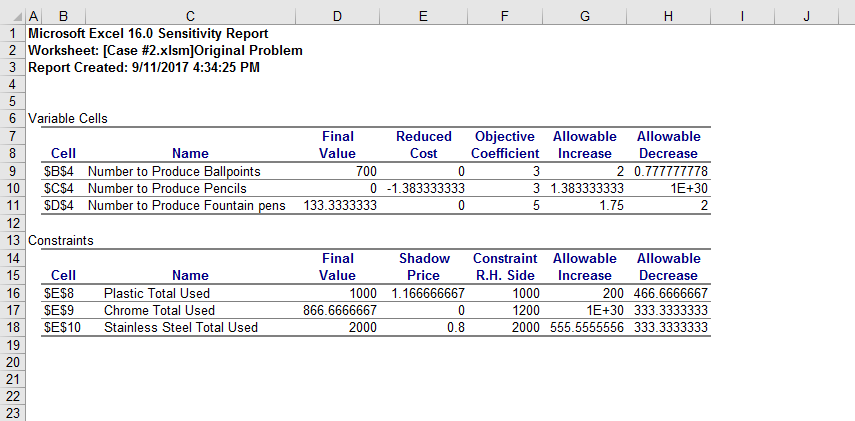This screenshot has width=855, height=421.
Task: Click the 'Constraints' label
Action: click(x=61, y=240)
